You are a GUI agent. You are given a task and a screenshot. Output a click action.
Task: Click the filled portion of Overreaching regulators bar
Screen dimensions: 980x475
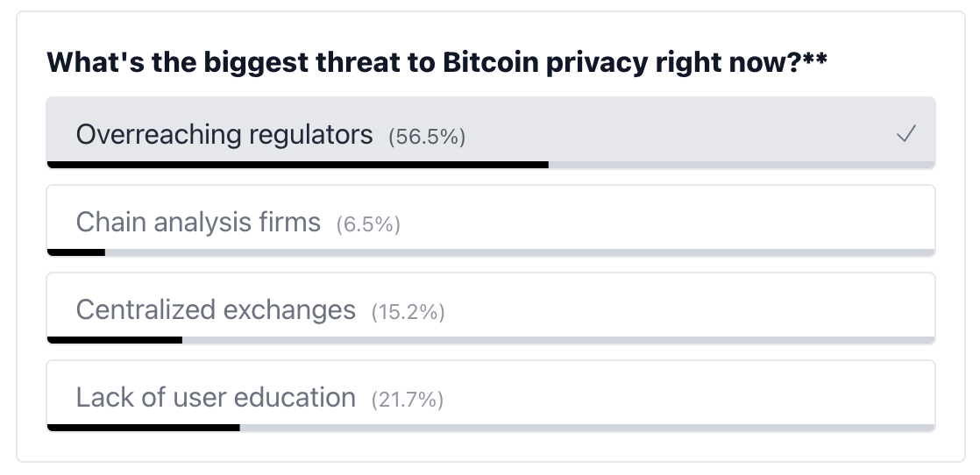297,165
